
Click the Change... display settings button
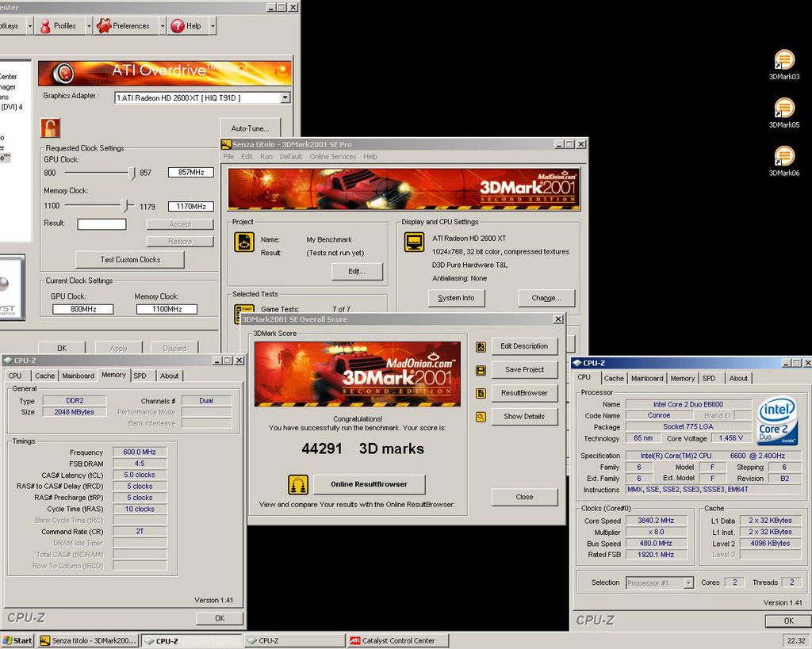click(x=546, y=298)
